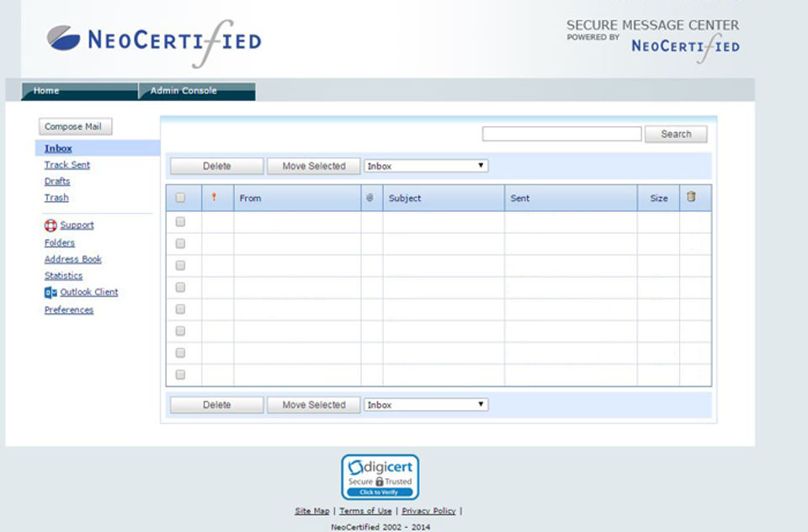Click the top Delete button
Viewport: 808px width, 532px height.
point(217,166)
